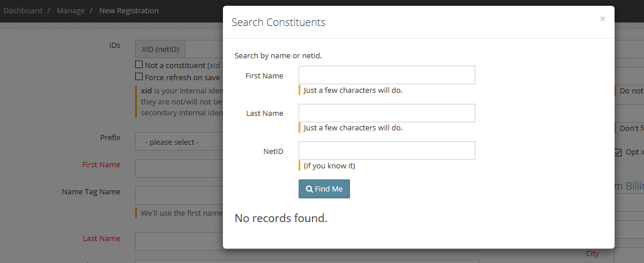Open the Manage breadcrumb link

[x=70, y=10]
